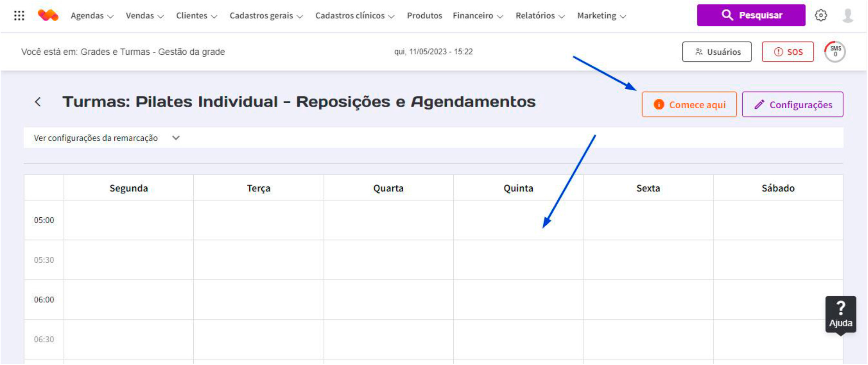Open the Produtos menu item
This screenshot has width=868, height=365.
[x=424, y=16]
